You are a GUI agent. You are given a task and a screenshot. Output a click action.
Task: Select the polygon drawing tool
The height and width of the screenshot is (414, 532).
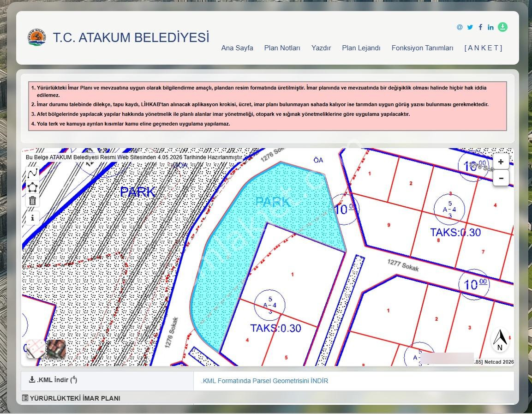33,187
